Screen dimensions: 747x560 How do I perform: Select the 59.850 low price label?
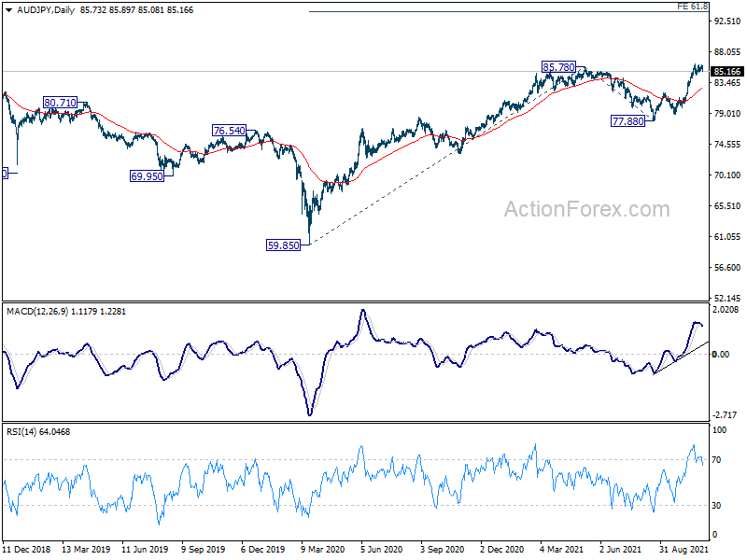coord(284,245)
